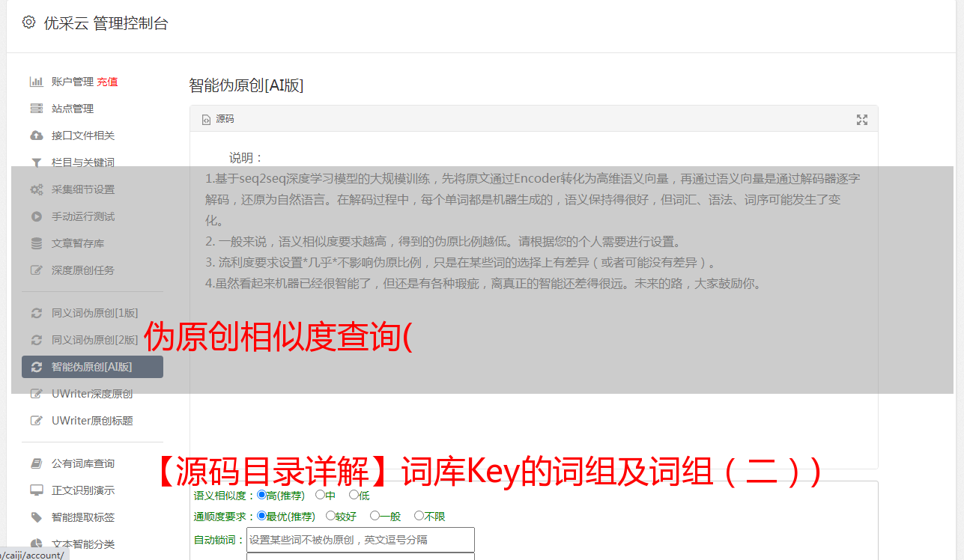
Task: Click the 公有词库查询 book icon
Action: (x=36, y=463)
